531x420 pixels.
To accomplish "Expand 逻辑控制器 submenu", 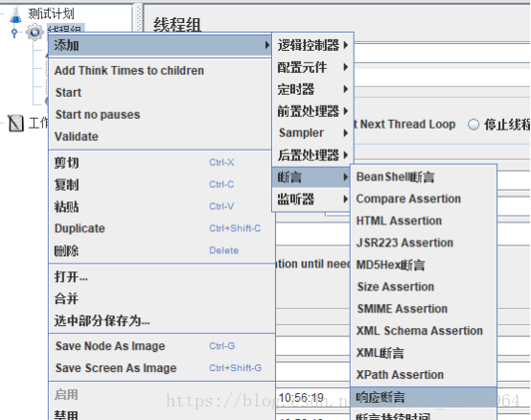I will tap(312, 45).
